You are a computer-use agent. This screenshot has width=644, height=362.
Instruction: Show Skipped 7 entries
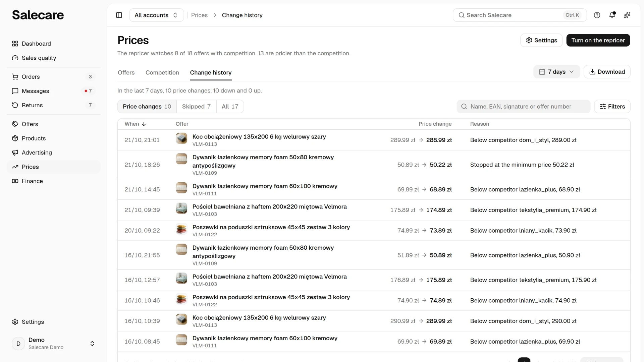click(x=196, y=107)
